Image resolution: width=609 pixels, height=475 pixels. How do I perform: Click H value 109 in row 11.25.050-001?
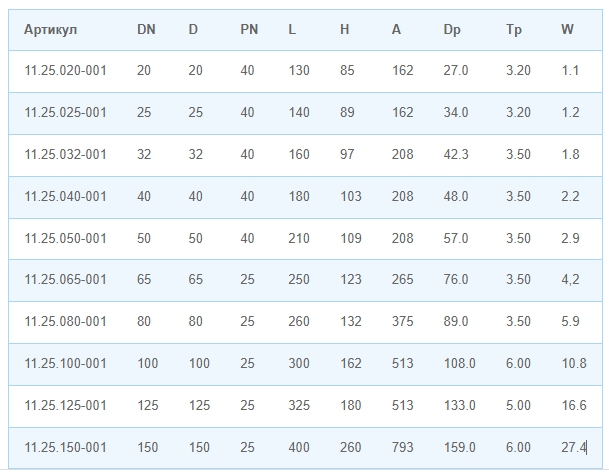(x=350, y=239)
